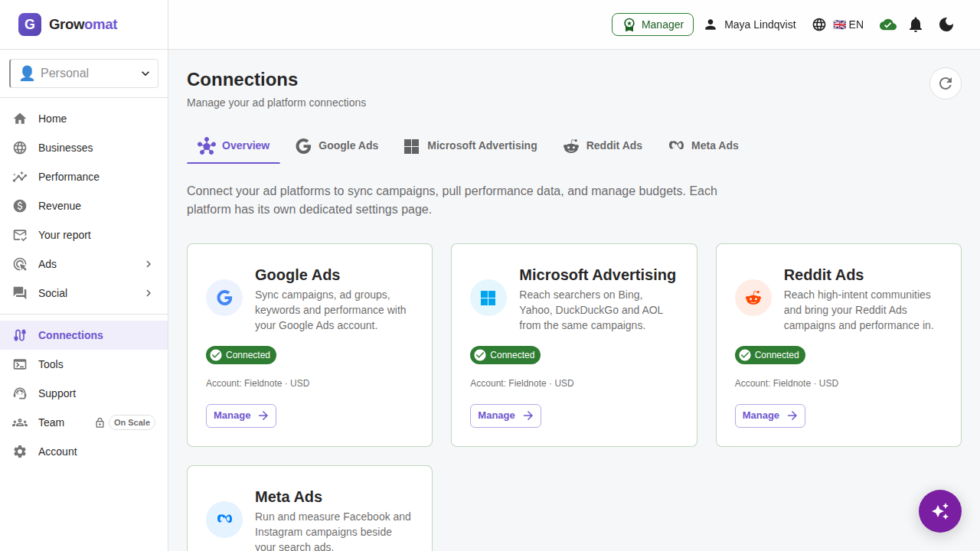Image resolution: width=980 pixels, height=551 pixels.
Task: Click the Team lock icon
Action: (100, 422)
